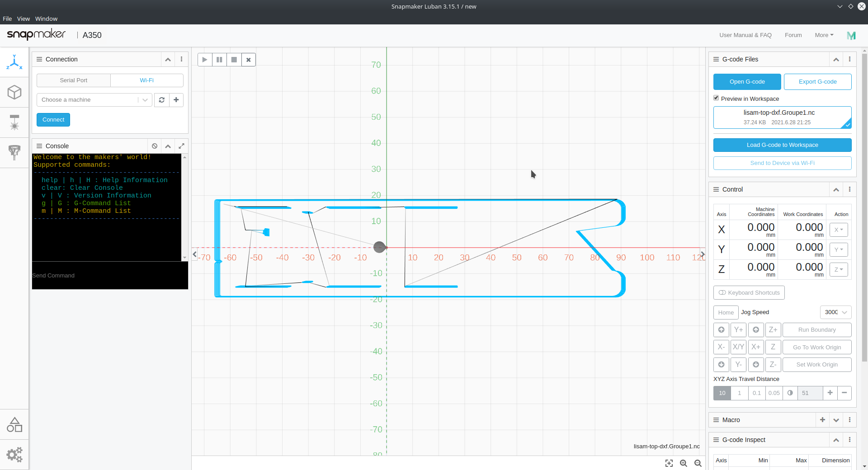Open the Jog Speed dropdown
The width and height of the screenshot is (868, 470).
[x=835, y=312]
